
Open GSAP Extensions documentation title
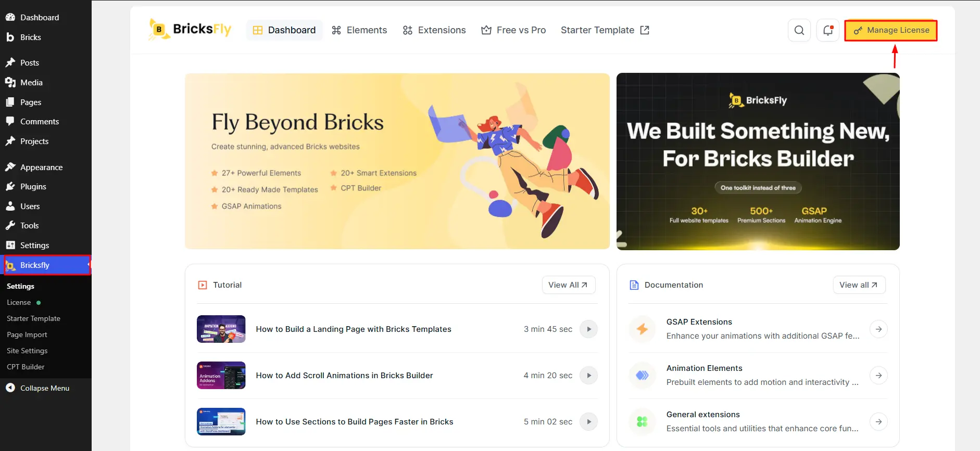tap(699, 322)
